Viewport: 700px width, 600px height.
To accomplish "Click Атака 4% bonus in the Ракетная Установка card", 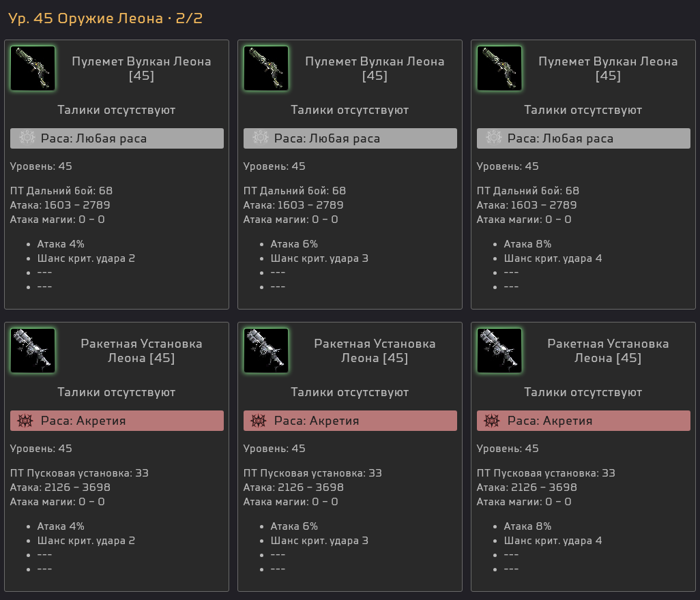I will pyautogui.click(x=61, y=526).
